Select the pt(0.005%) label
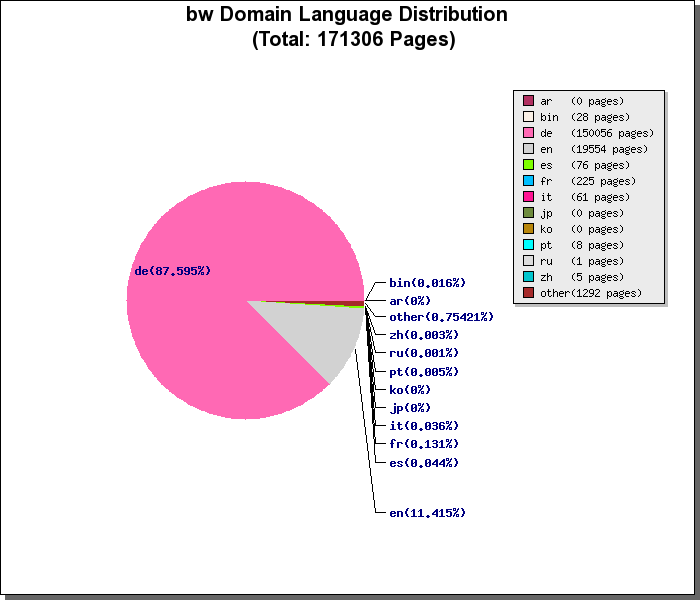The height and width of the screenshot is (600, 700). pos(424,372)
